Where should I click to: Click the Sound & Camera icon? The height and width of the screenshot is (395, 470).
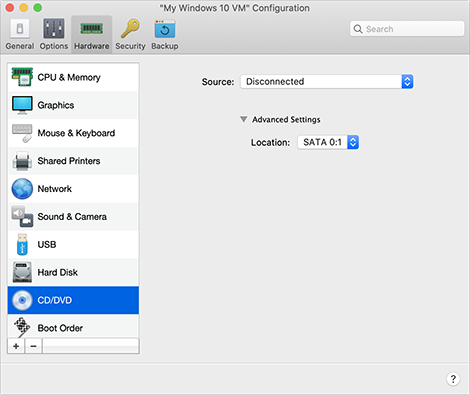(22, 217)
